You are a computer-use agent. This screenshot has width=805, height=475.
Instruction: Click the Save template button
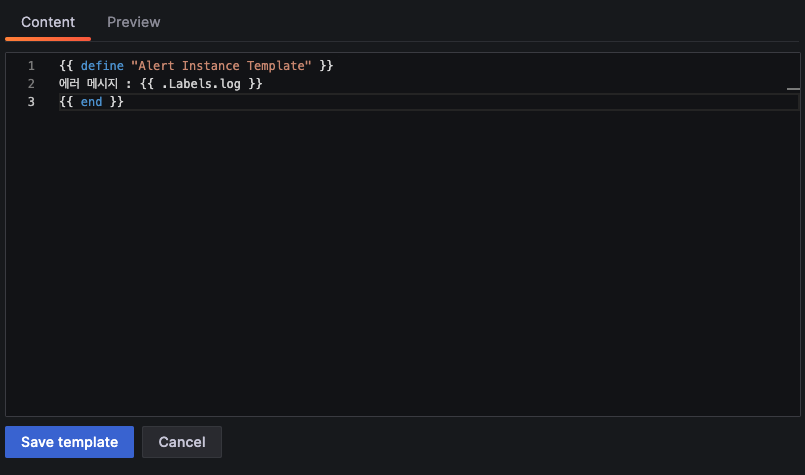[x=69, y=442]
